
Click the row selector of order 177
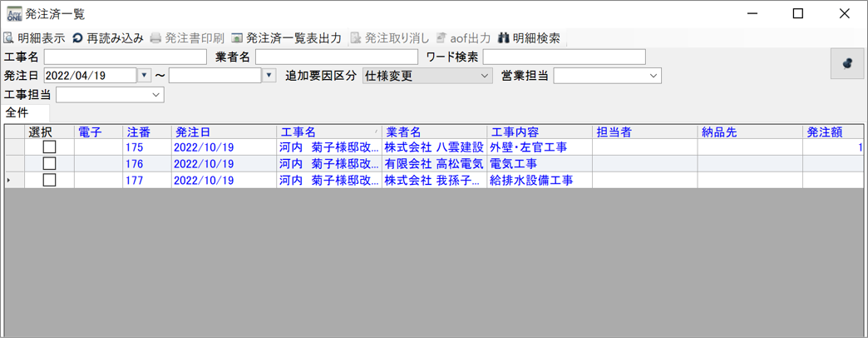pyautogui.click(x=14, y=180)
